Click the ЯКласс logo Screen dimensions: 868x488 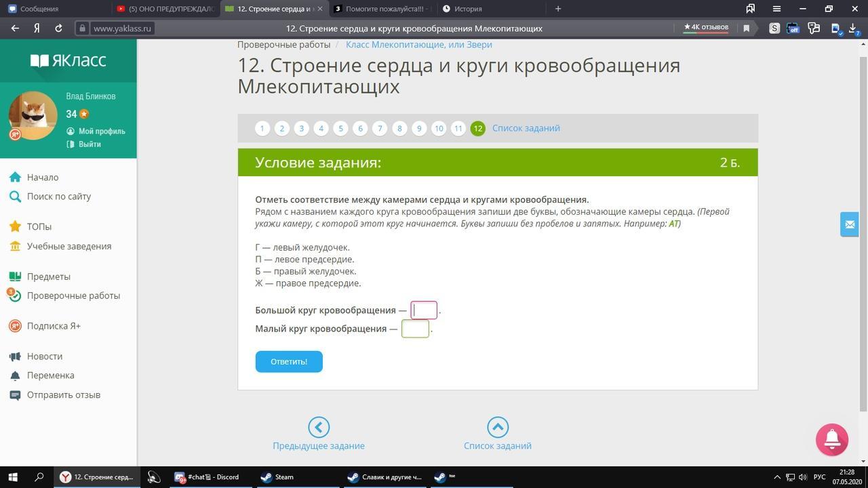[x=68, y=60]
